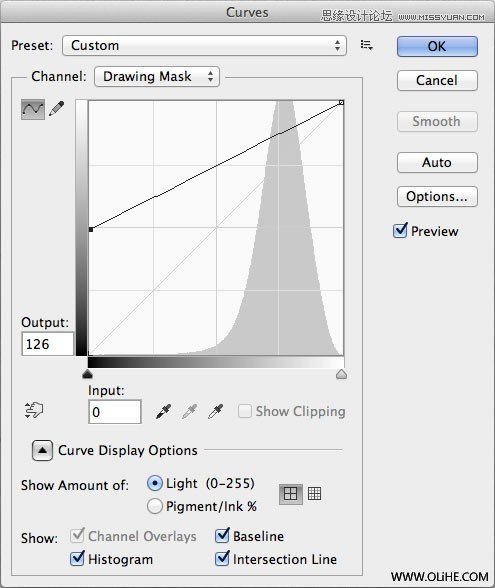Toggle the Channel Overlays checkbox
Image resolution: width=495 pixels, height=588 pixels.
77,536
